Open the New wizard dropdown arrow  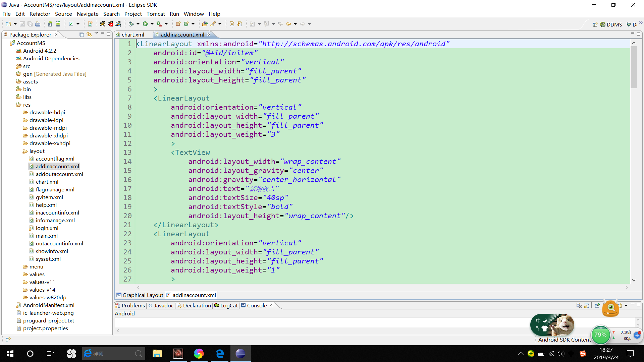15,23
